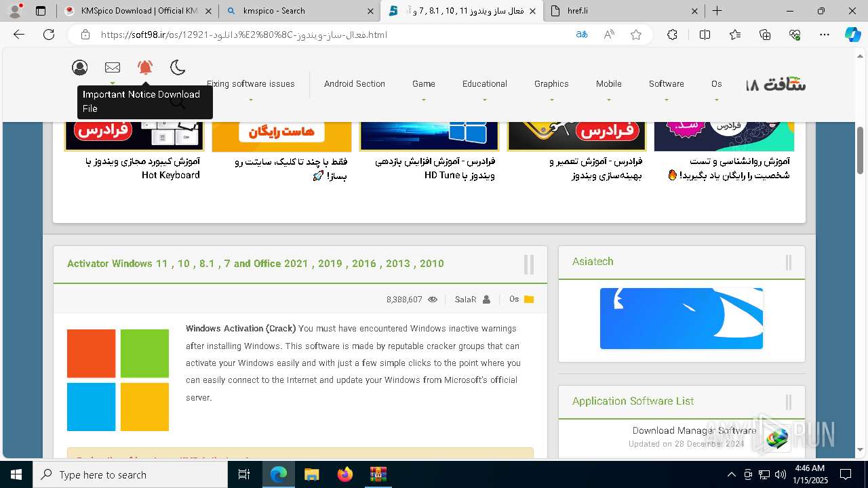This screenshot has height=488, width=868.
Task: Click the Os folder category icon
Action: [529, 300]
